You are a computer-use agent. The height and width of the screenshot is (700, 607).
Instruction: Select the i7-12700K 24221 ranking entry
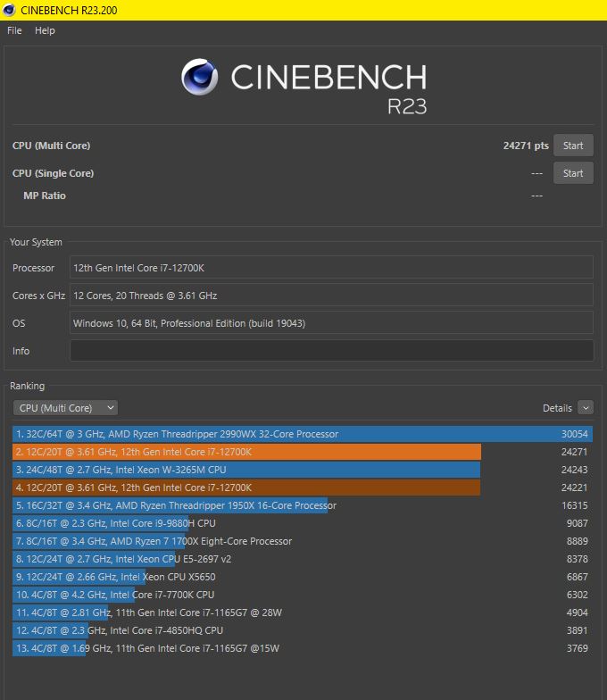tap(303, 487)
